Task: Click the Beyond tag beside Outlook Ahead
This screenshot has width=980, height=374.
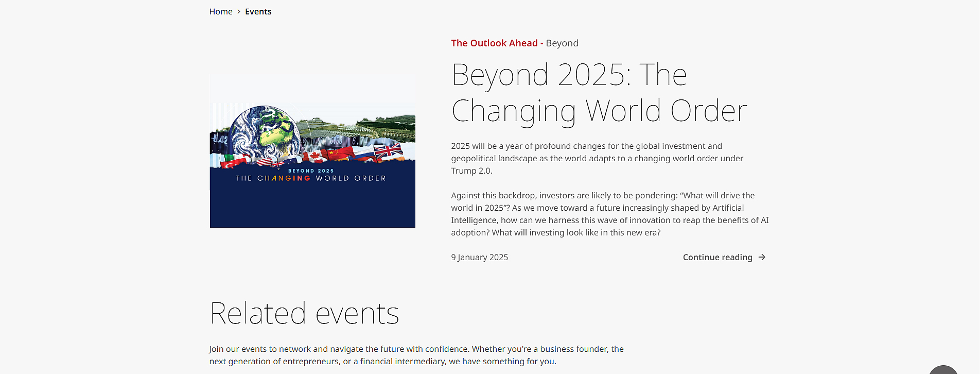Action: (562, 43)
